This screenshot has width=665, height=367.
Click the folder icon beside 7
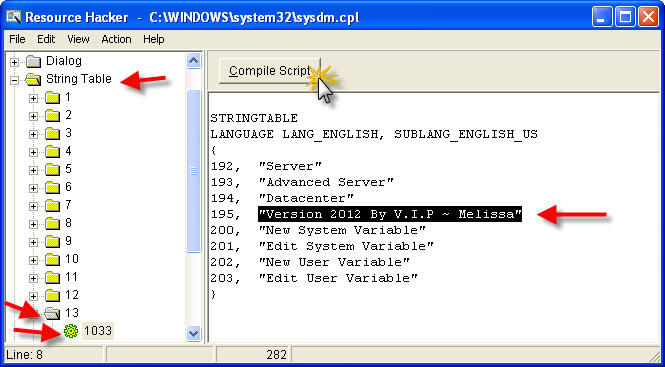[x=52, y=206]
